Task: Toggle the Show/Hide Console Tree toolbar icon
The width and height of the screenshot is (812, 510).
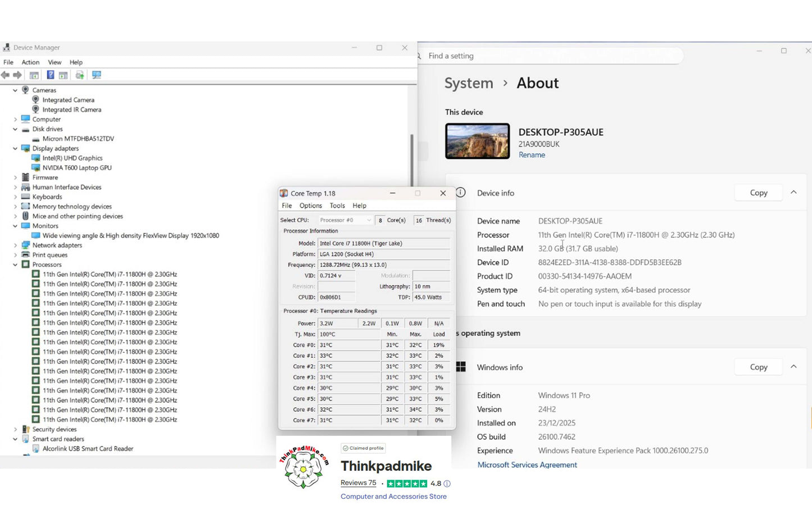Action: tap(34, 75)
